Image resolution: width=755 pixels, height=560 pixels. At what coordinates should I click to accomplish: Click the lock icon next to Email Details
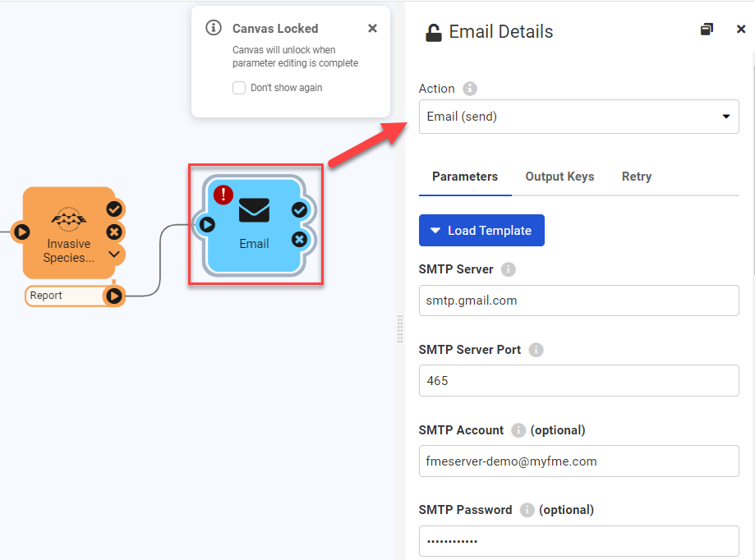[x=435, y=31]
